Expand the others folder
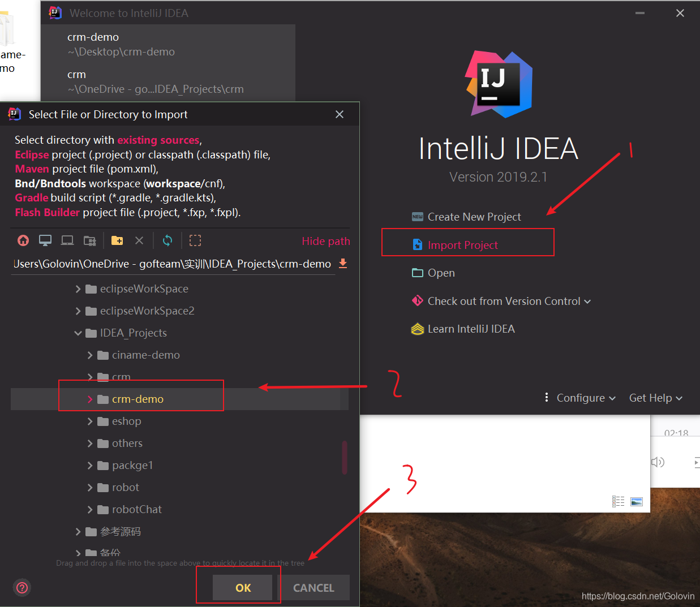700x607 pixels. pos(90,444)
